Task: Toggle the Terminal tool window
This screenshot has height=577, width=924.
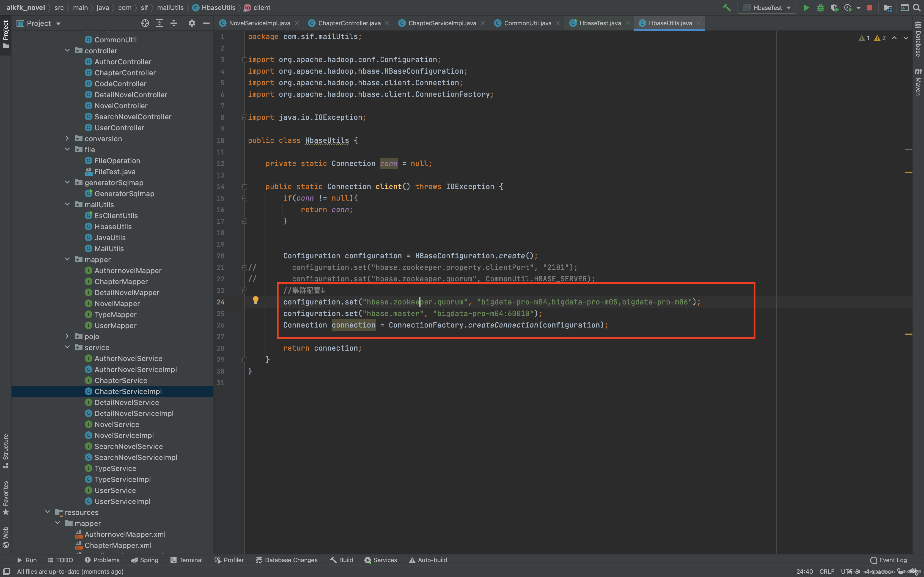Action: (x=186, y=560)
